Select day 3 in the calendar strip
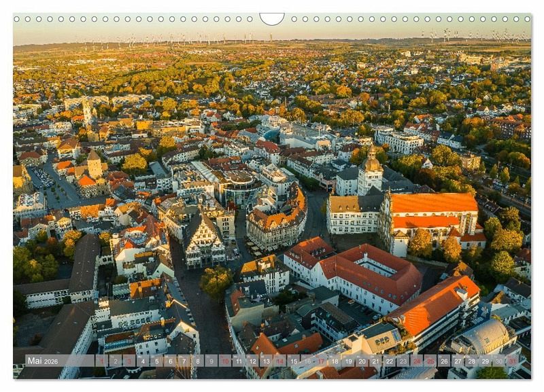This screenshot has height=392, width=544. click(129, 361)
